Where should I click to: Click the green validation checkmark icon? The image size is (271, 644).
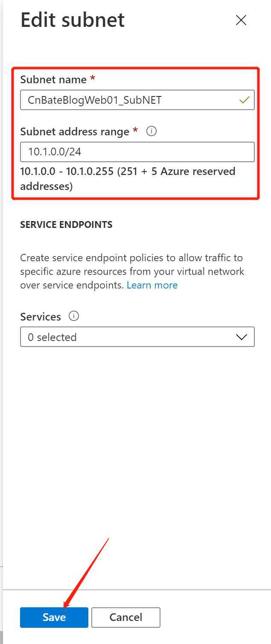pyautogui.click(x=244, y=100)
